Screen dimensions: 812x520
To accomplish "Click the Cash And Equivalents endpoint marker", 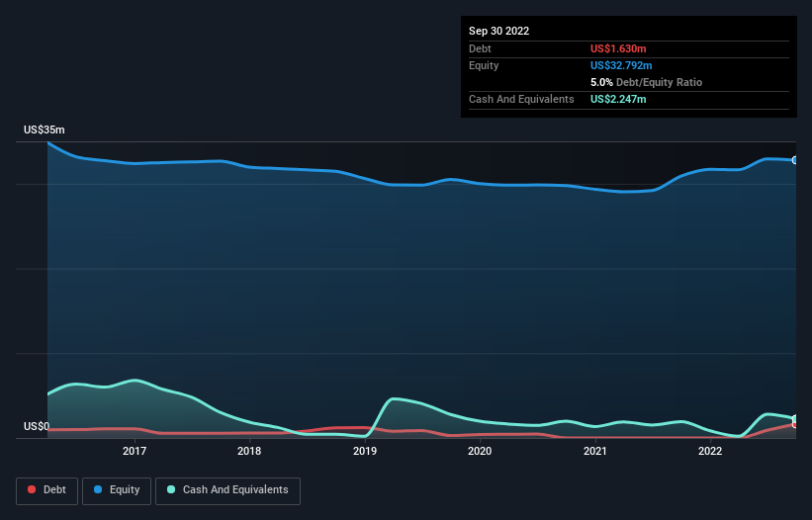I will pyautogui.click(x=795, y=418).
